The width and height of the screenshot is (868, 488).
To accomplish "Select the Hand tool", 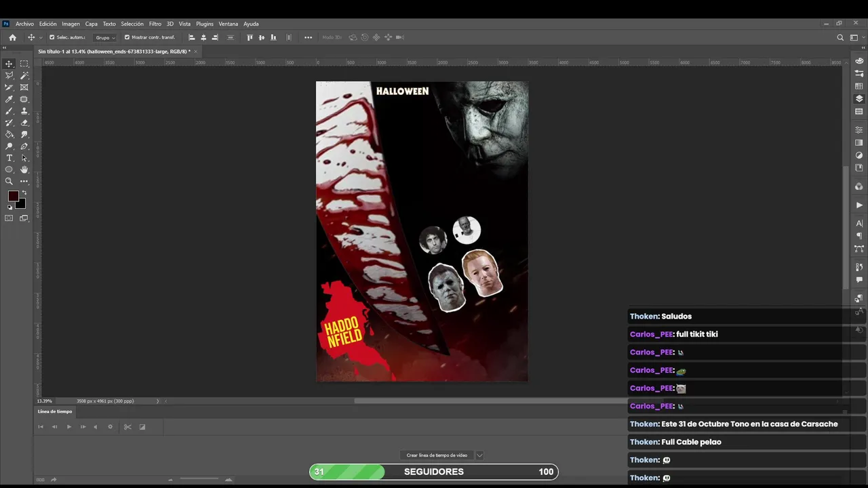I will pyautogui.click(x=24, y=169).
